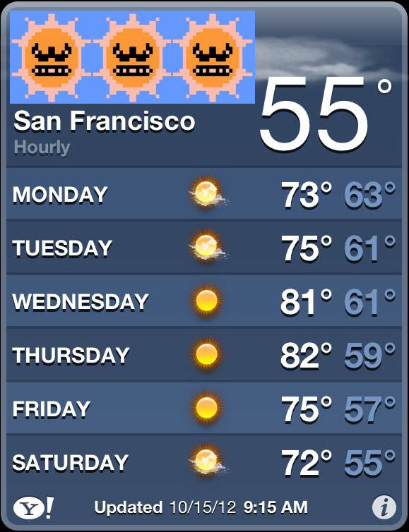Select the middle angry pixel sun
The image size is (409, 532).
132,57
